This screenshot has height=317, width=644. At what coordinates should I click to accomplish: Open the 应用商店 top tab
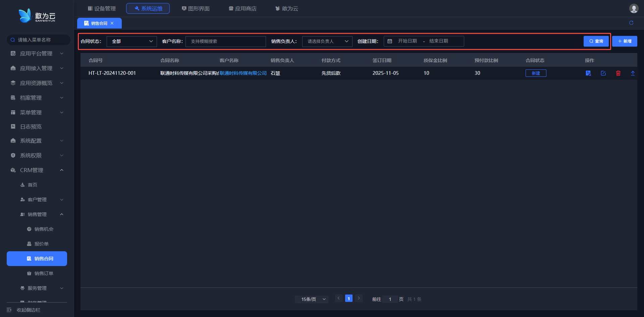243,8
